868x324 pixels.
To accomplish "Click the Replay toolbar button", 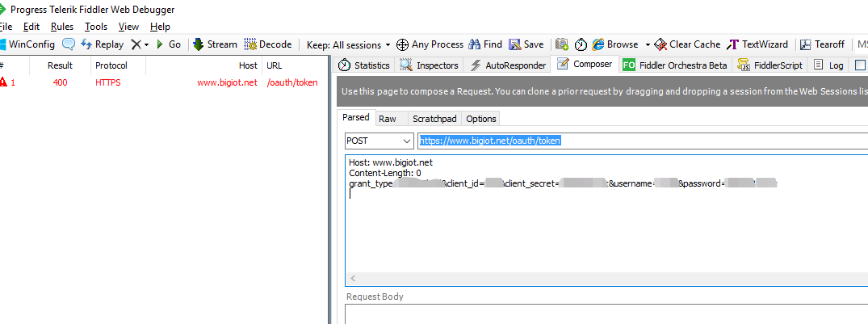I will coord(103,44).
